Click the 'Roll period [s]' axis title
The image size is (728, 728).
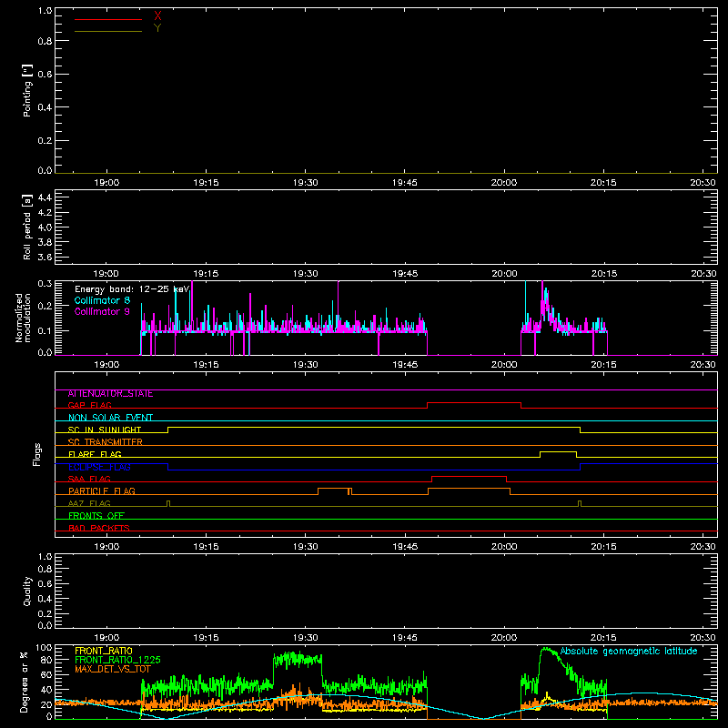(27, 227)
